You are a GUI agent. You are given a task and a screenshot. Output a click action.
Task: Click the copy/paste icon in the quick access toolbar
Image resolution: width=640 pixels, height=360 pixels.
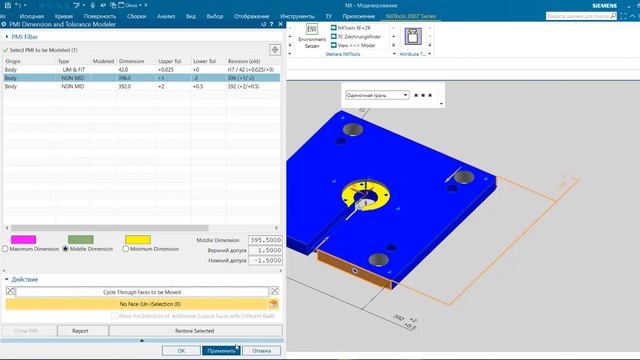tap(113, 5)
